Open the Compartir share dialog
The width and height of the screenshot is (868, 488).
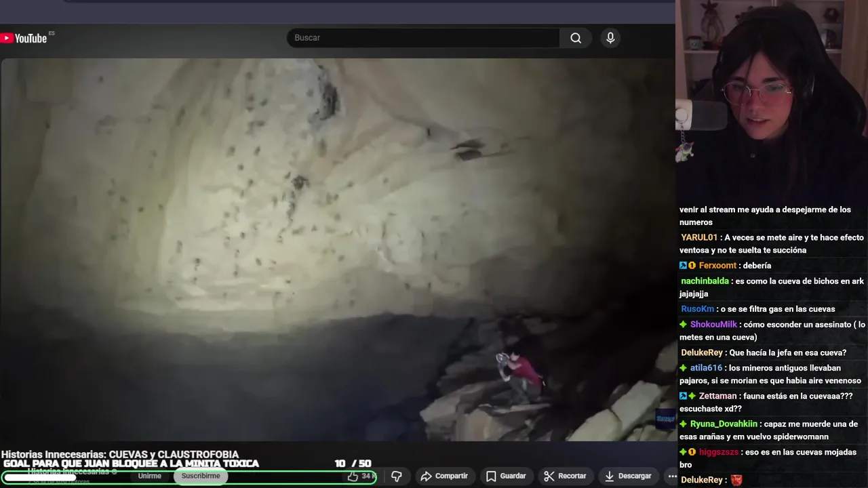click(x=444, y=476)
